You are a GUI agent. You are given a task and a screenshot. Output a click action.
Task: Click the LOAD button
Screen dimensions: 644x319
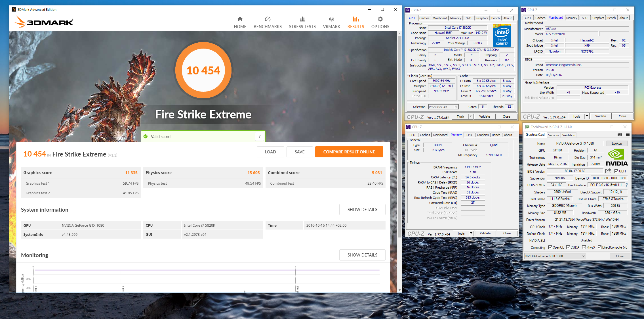[x=270, y=152]
